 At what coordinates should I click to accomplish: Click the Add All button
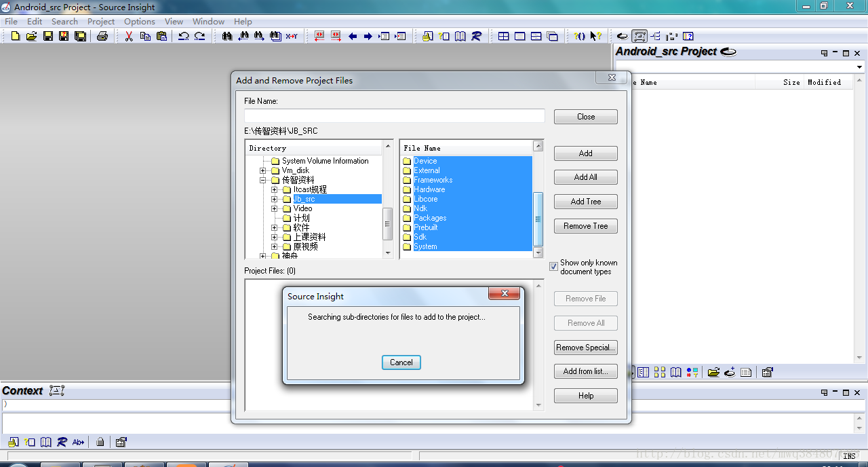(x=586, y=177)
